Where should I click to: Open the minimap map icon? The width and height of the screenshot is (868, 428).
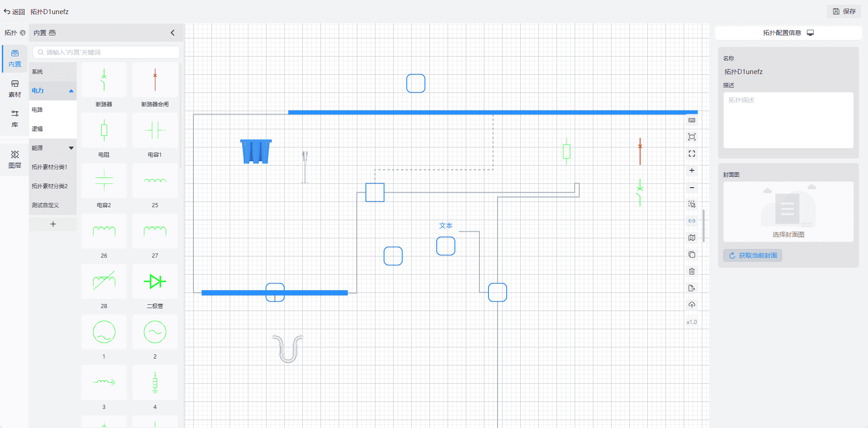[691, 238]
